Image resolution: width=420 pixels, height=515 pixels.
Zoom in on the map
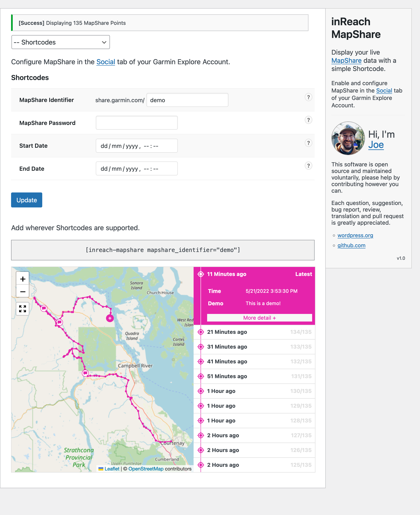click(x=23, y=279)
